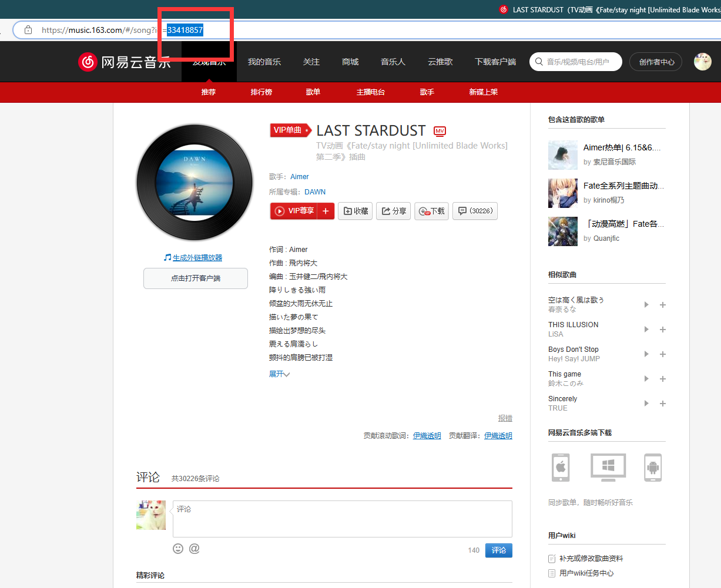Click the VIP单曲 red tag

tap(290, 130)
